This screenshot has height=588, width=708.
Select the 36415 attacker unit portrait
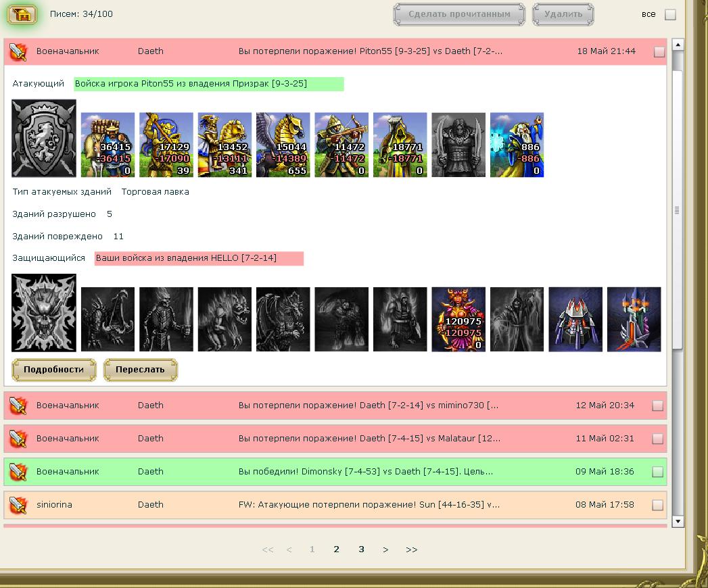[x=108, y=145]
